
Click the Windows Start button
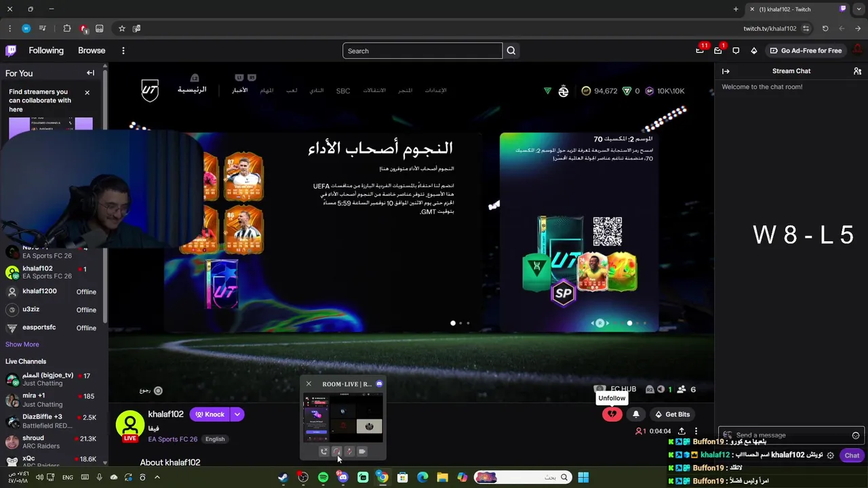pos(583,477)
